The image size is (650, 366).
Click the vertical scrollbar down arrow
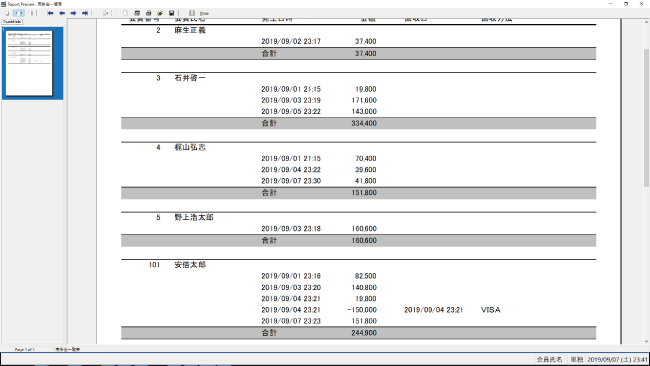coord(646,342)
